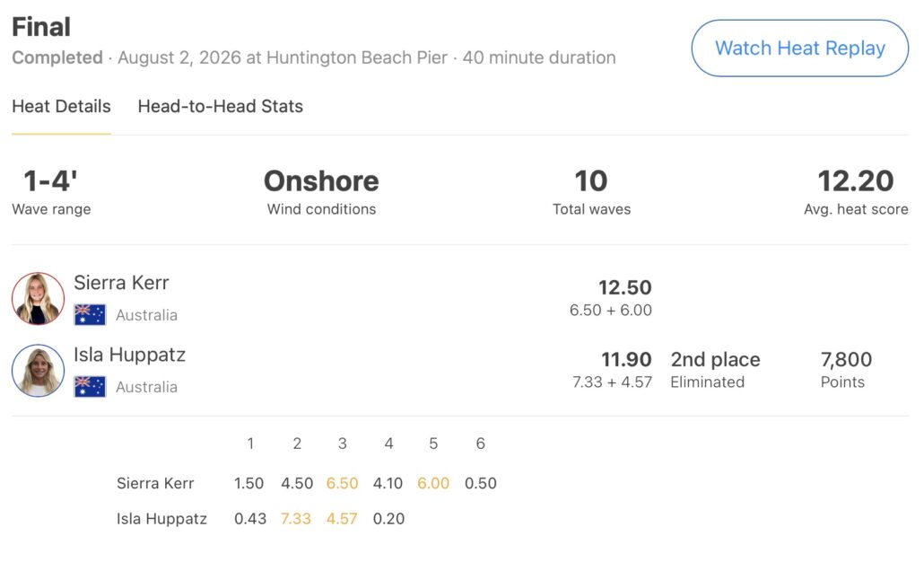Open Isla Huppatz's athlete name link
924x571 pixels.
click(x=130, y=355)
